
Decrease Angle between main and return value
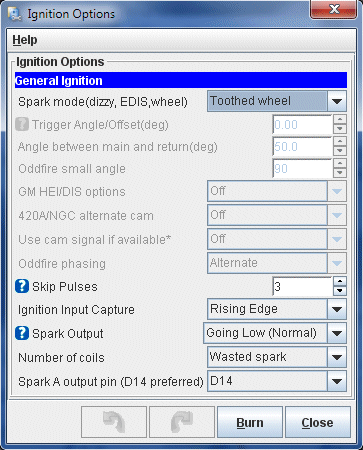340,151
